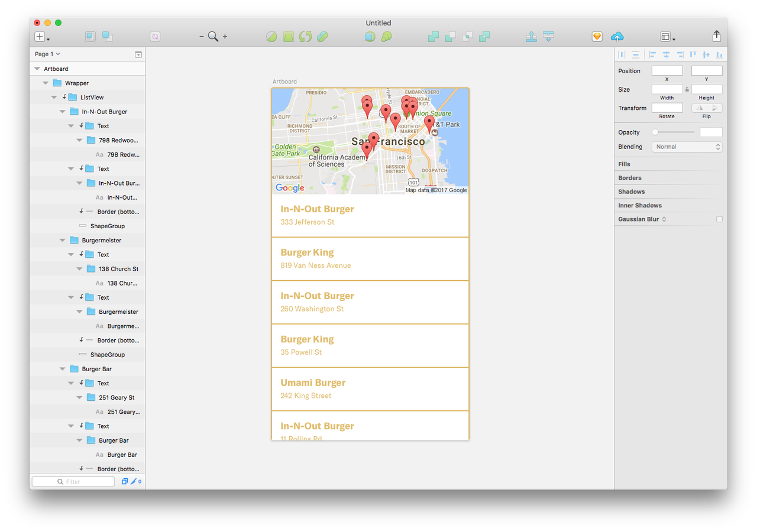Click the layer Filter search field
This screenshot has height=532, width=757.
coord(73,481)
